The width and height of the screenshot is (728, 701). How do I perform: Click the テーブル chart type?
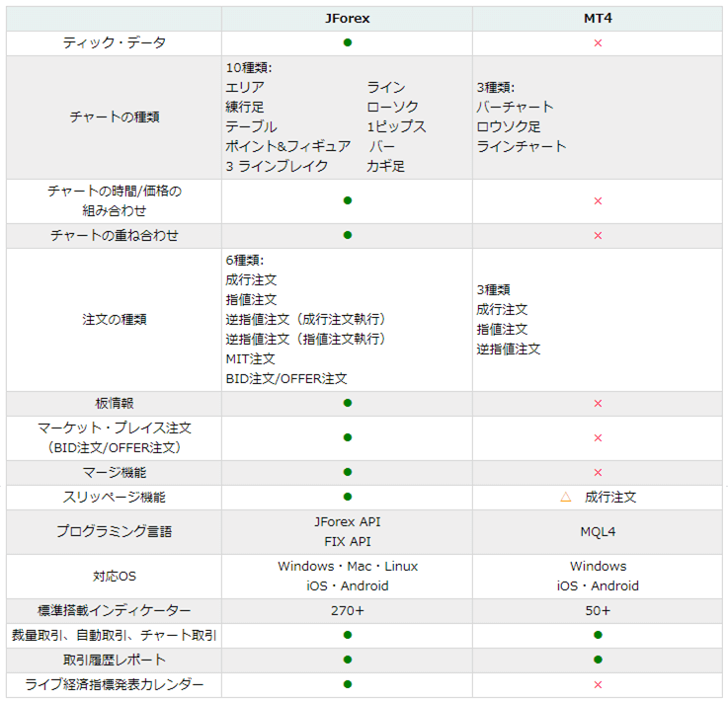(x=251, y=126)
